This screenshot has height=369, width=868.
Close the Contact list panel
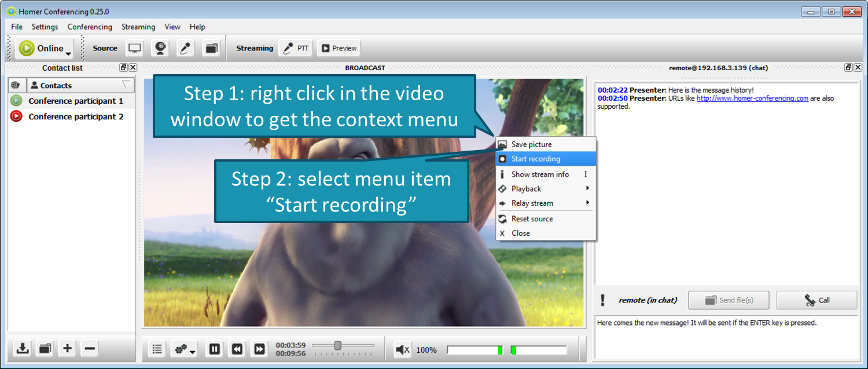click(133, 68)
